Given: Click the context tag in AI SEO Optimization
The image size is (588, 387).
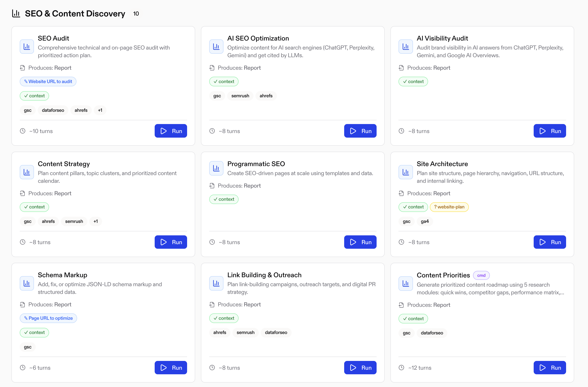Looking at the screenshot, I should (x=224, y=82).
